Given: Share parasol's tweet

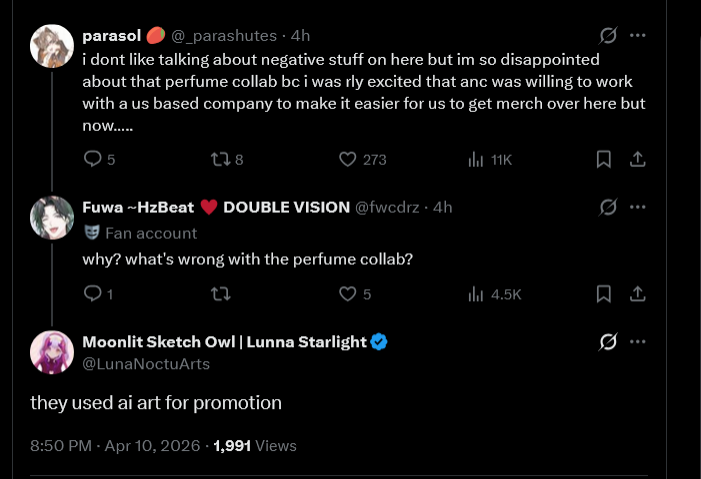Looking at the screenshot, I should tap(637, 159).
